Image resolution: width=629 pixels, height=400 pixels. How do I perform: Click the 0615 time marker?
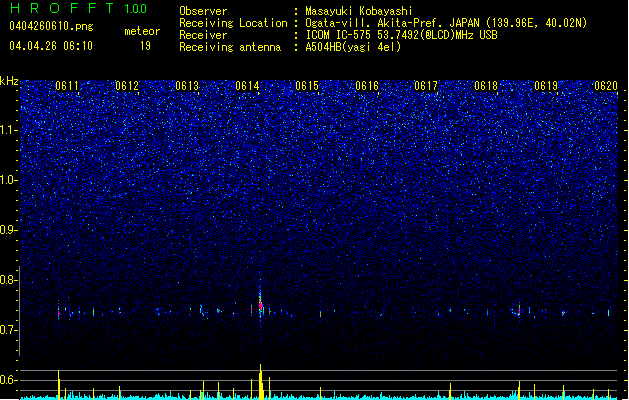307,86
